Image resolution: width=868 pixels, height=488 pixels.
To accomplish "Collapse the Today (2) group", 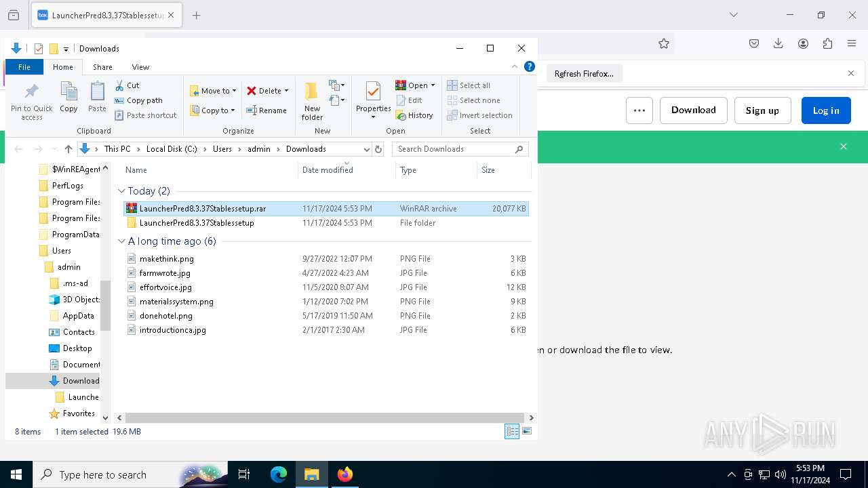I will [122, 191].
